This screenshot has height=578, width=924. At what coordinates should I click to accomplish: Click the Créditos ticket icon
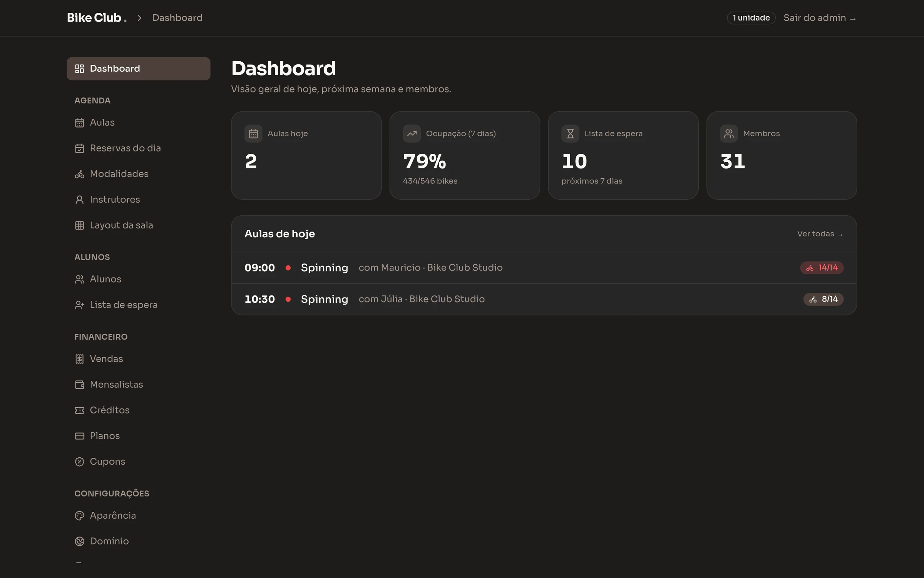79,410
